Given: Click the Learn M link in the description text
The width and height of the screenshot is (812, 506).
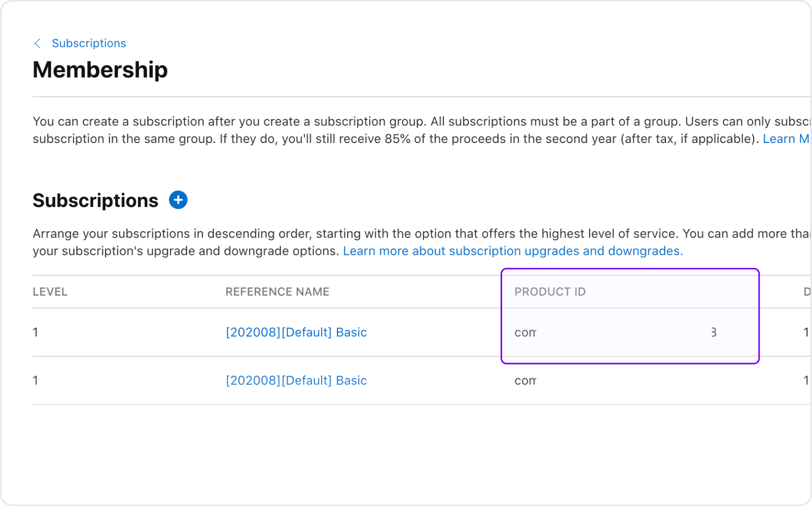Looking at the screenshot, I should 786,138.
